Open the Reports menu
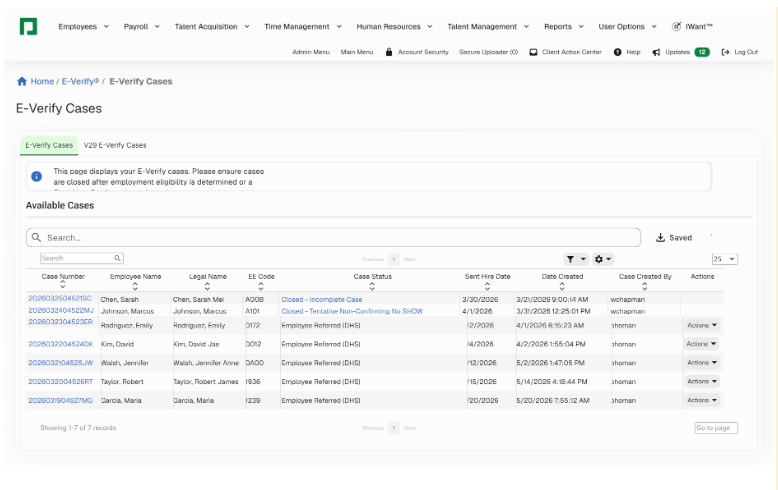The image size is (778, 490). click(x=564, y=26)
